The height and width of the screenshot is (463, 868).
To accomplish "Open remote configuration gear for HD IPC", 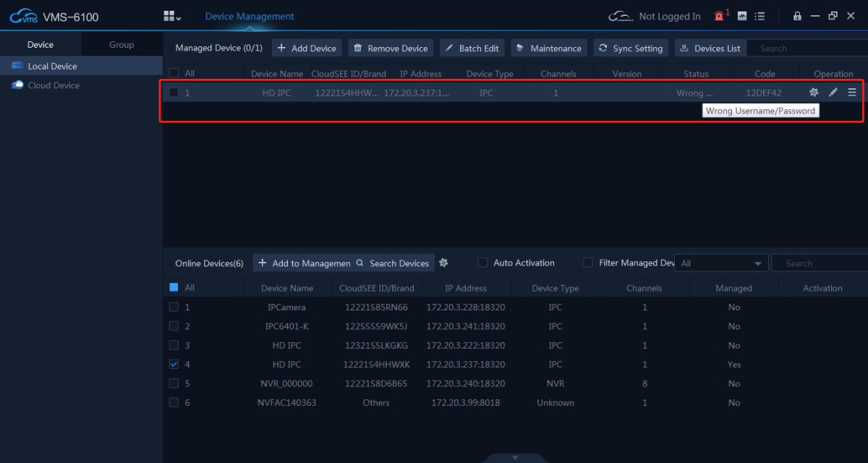I will 814,93.
